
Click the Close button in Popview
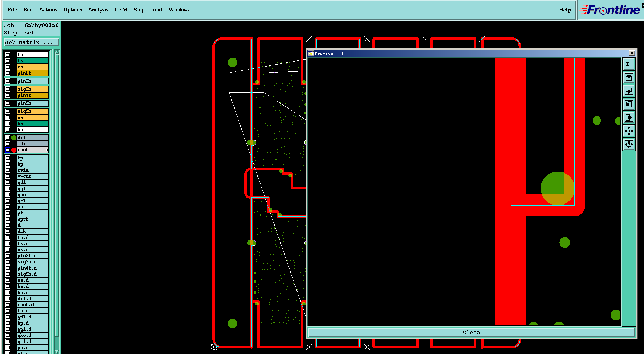pos(471,332)
